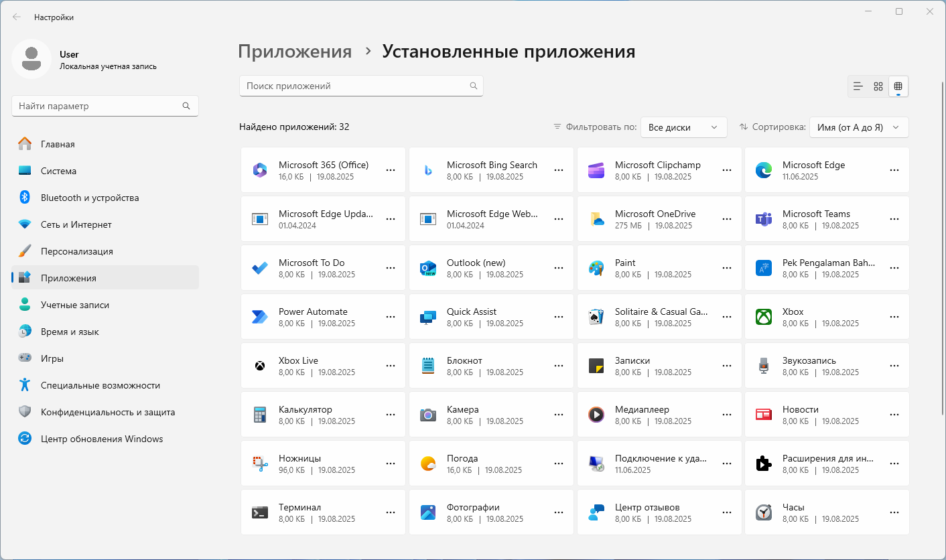Go to Bluetooth и устройства

[x=105, y=198]
